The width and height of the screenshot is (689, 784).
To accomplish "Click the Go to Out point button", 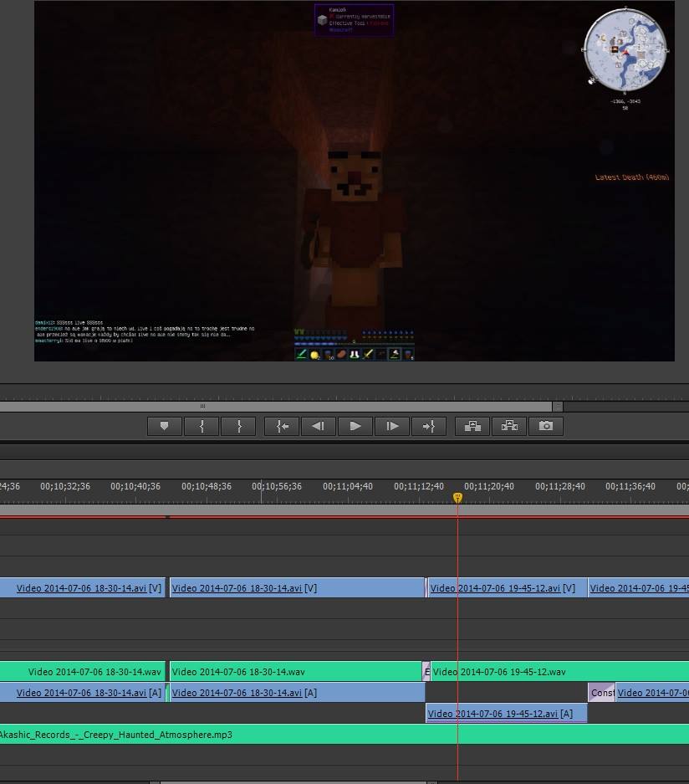I will point(429,426).
